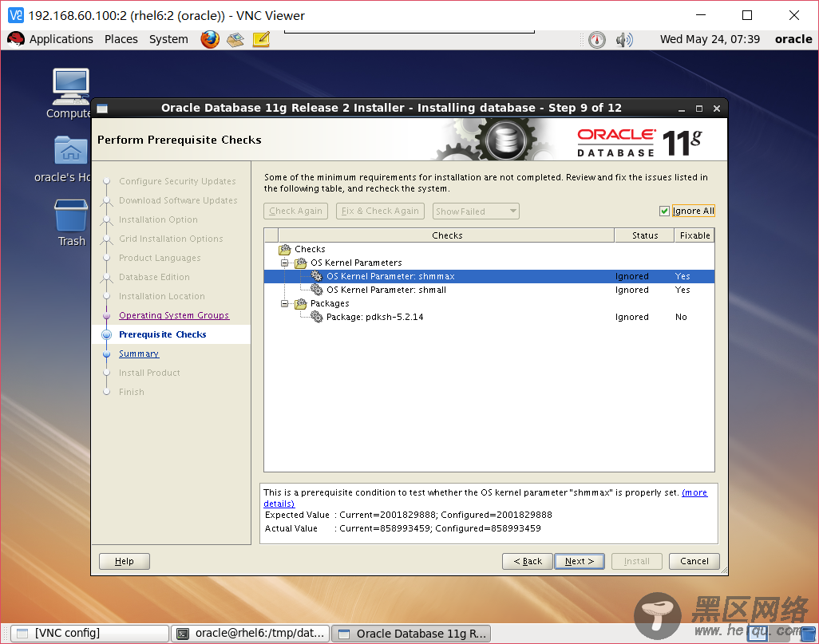
Task: Click the Product Languages step label
Action: (160, 258)
